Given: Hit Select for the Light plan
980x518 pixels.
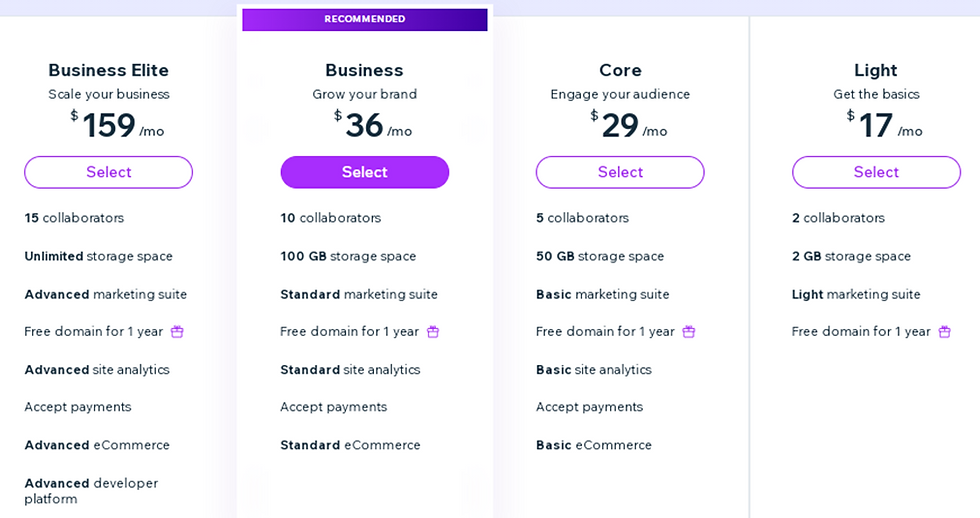Looking at the screenshot, I should (x=876, y=172).
